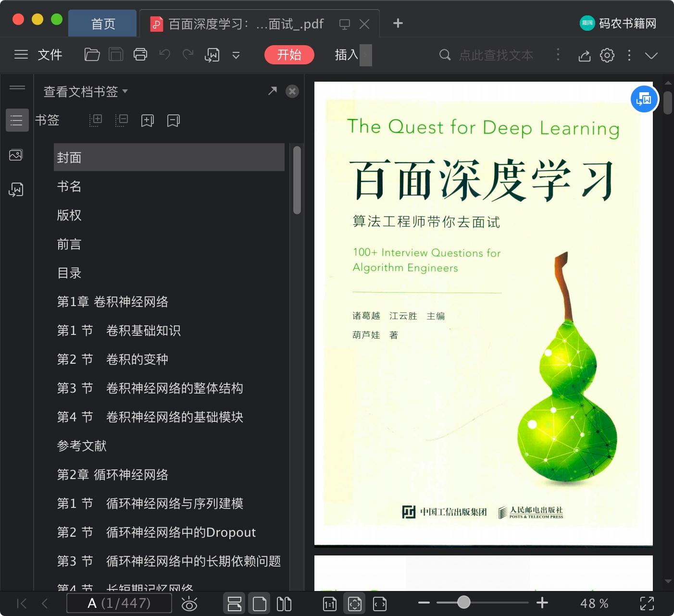Open bookmark 循环神经网络中的长期依赖问题
Screen dimensions: 674x616
(x=169, y=561)
